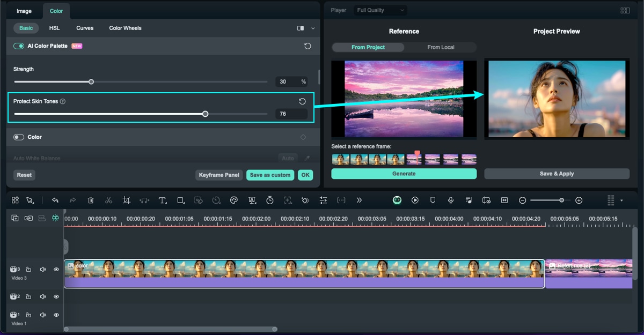Click the stopwatch duration icon

[x=270, y=200]
